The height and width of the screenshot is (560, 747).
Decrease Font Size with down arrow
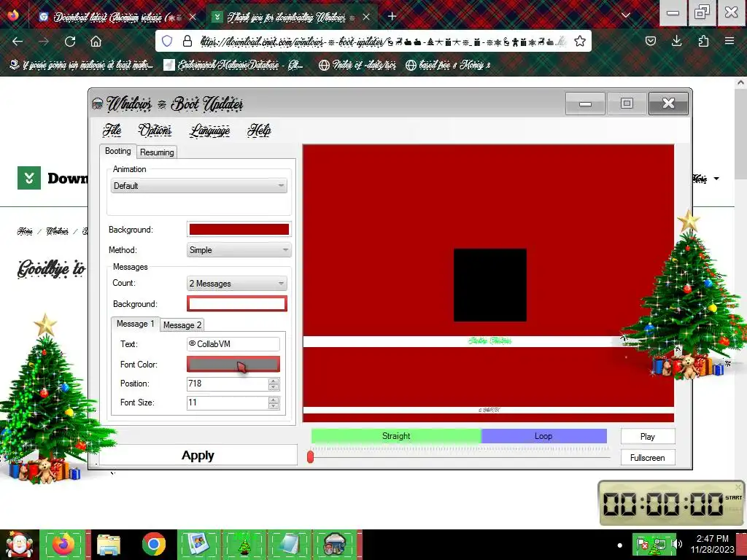click(x=274, y=406)
